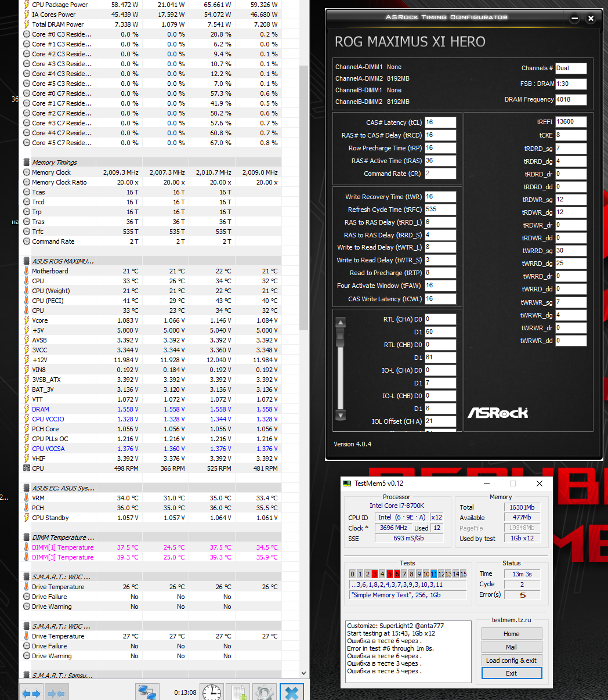Click red test number 3 box in TestMem5

coord(374,574)
